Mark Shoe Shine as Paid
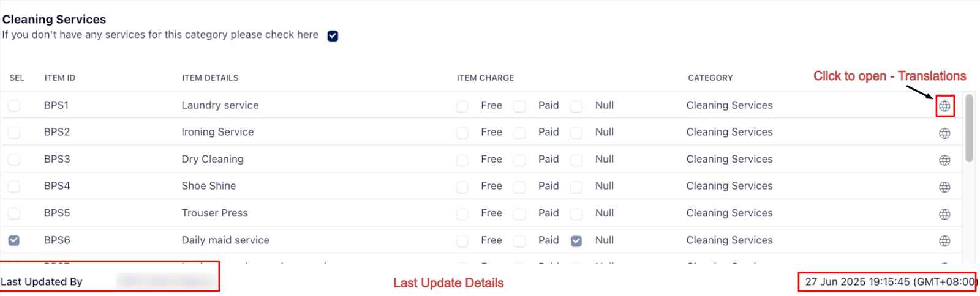This screenshot has width=980, height=296. pyautogui.click(x=519, y=187)
